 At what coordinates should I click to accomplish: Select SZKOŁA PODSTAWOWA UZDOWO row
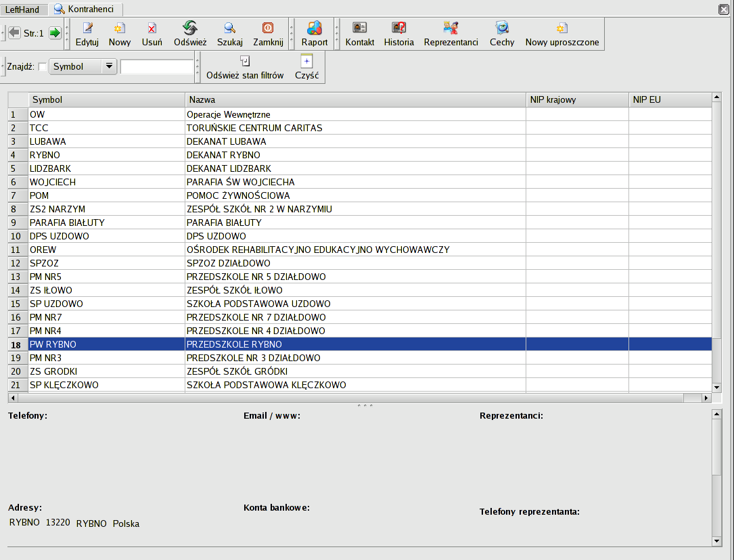[361, 304]
